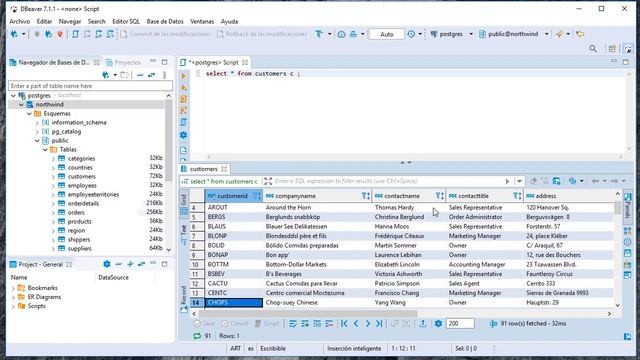Open the filter history dropdown arrow
Screen dimensions: 640x360
click(519, 182)
